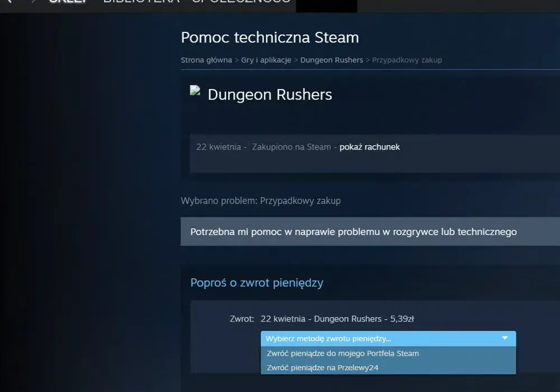
Task: Click the Dungeon Rushers game title heading
Action: pyautogui.click(x=270, y=95)
